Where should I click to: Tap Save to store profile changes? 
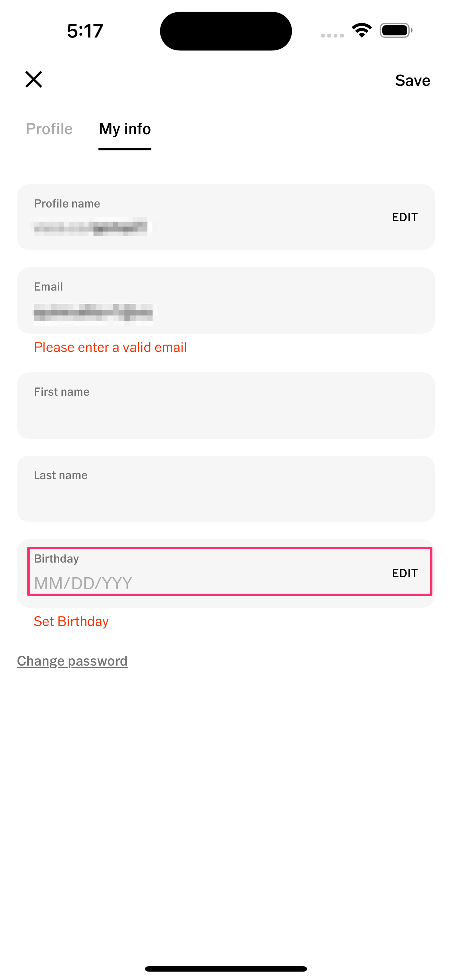[x=412, y=80]
